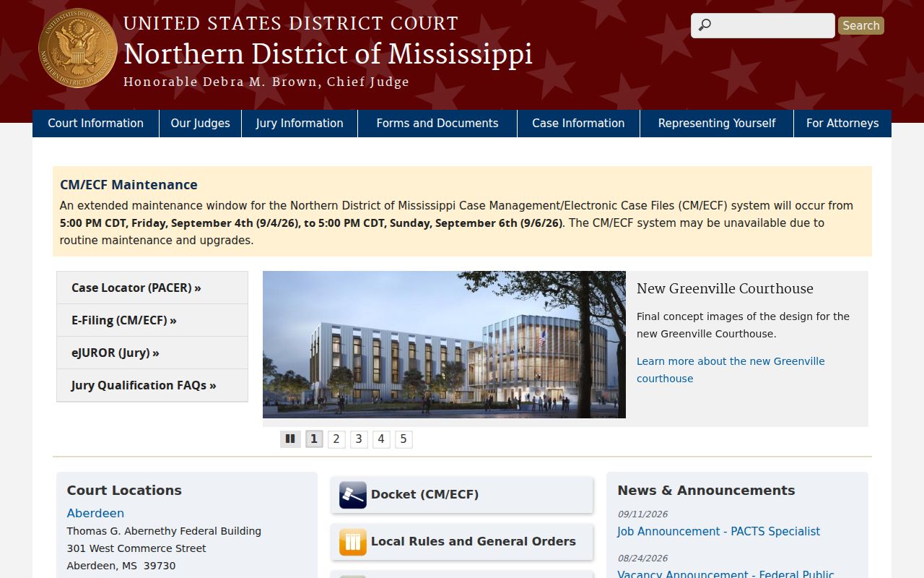Image resolution: width=924 pixels, height=578 pixels.
Task: Click the News & Announcements heading
Action: 706,491
